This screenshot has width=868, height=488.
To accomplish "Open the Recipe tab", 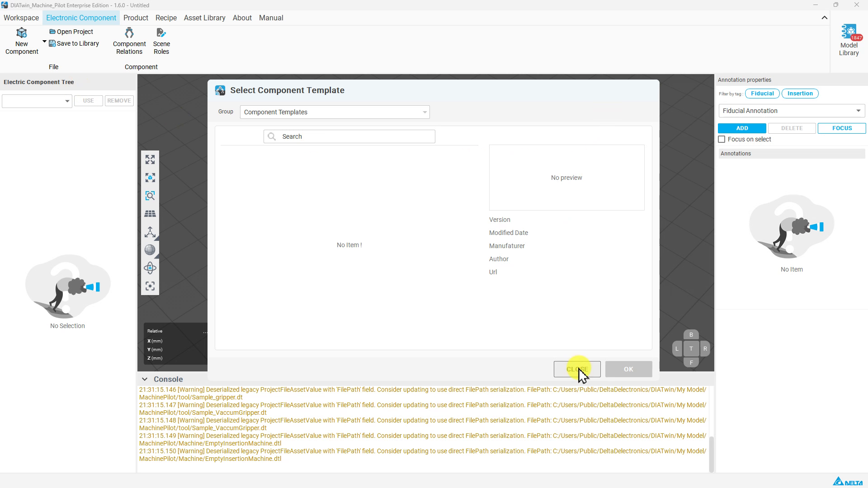I will click(166, 18).
